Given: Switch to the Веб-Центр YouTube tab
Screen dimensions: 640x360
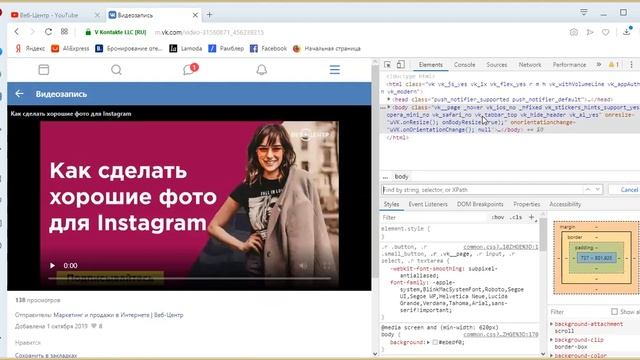Looking at the screenshot, I should coord(49,15).
